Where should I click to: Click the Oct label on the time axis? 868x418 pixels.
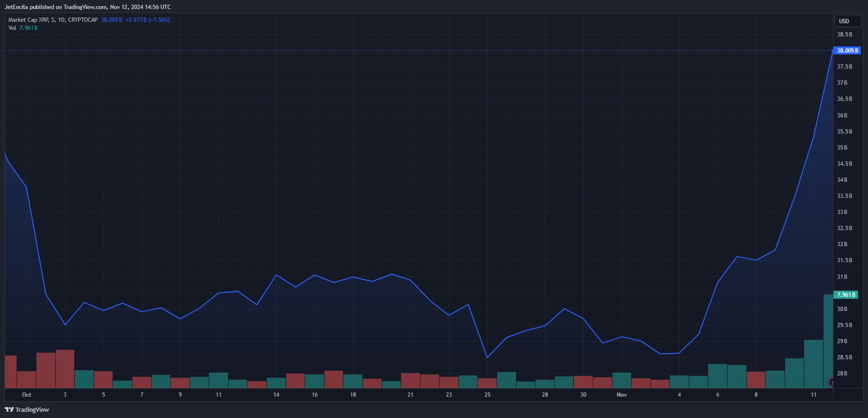click(x=26, y=395)
